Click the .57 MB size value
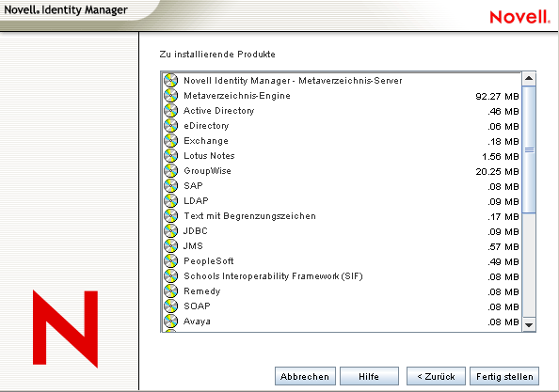The width and height of the screenshot is (559, 392). [x=503, y=246]
